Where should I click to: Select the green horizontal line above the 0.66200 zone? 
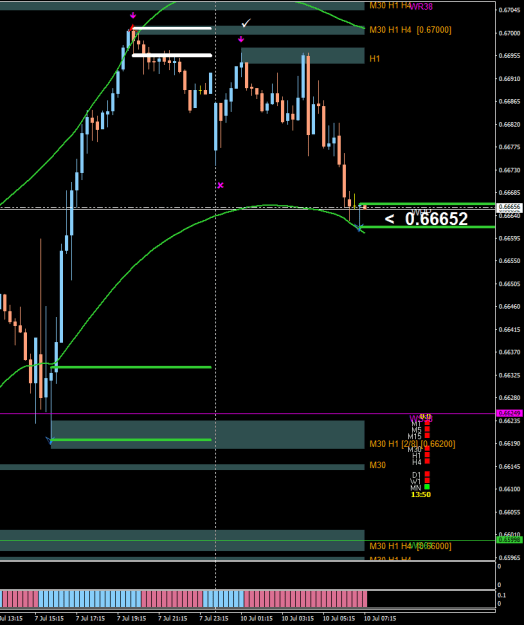pos(131,367)
